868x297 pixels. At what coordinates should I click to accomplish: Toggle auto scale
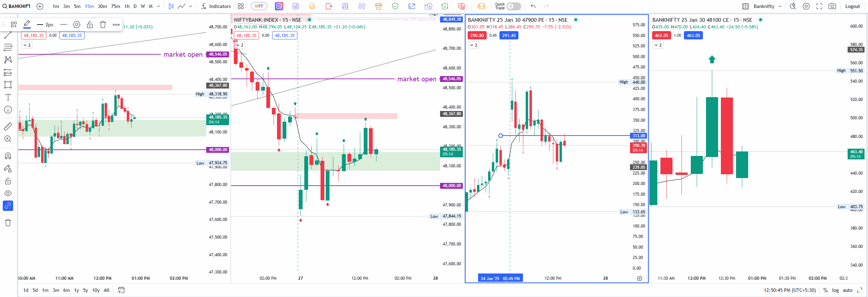click(848, 290)
